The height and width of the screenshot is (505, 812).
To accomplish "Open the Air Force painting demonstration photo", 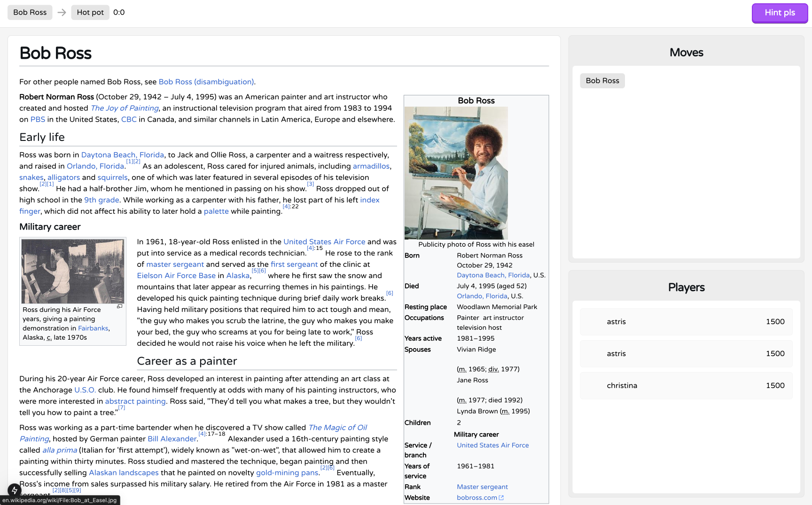I will click(x=73, y=271).
